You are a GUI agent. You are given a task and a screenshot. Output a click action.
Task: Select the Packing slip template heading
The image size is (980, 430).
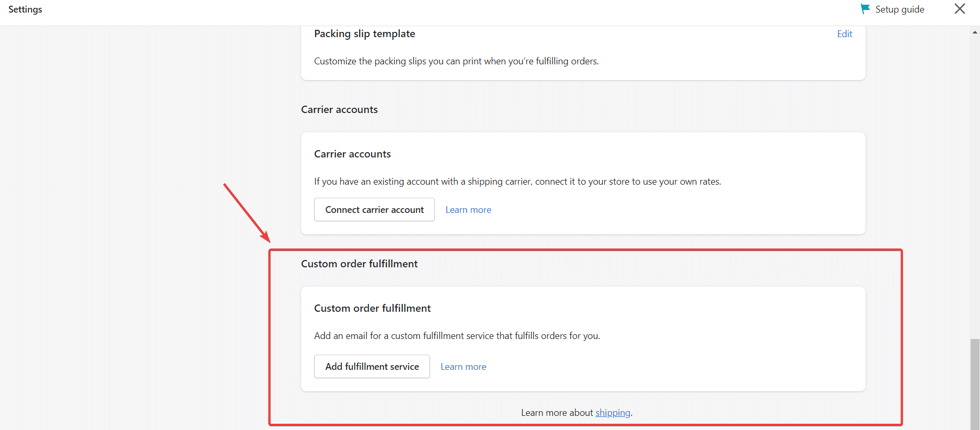(x=364, y=34)
